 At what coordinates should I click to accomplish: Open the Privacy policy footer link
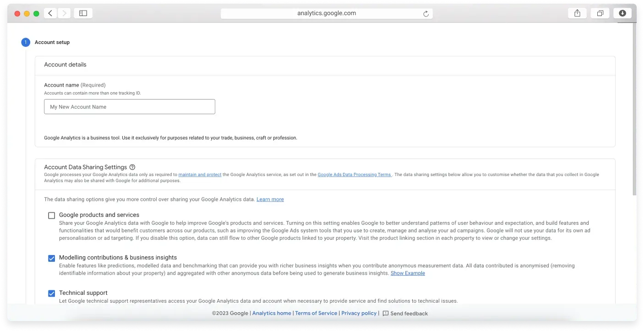359,313
